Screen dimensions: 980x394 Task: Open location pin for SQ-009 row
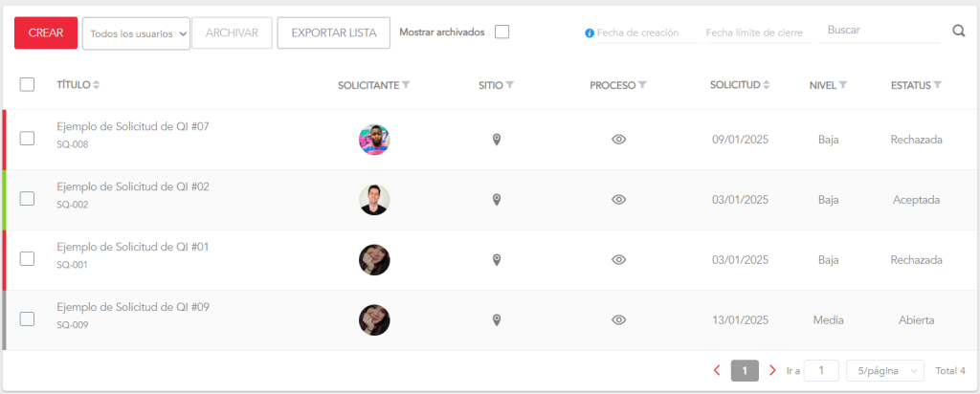tap(497, 320)
